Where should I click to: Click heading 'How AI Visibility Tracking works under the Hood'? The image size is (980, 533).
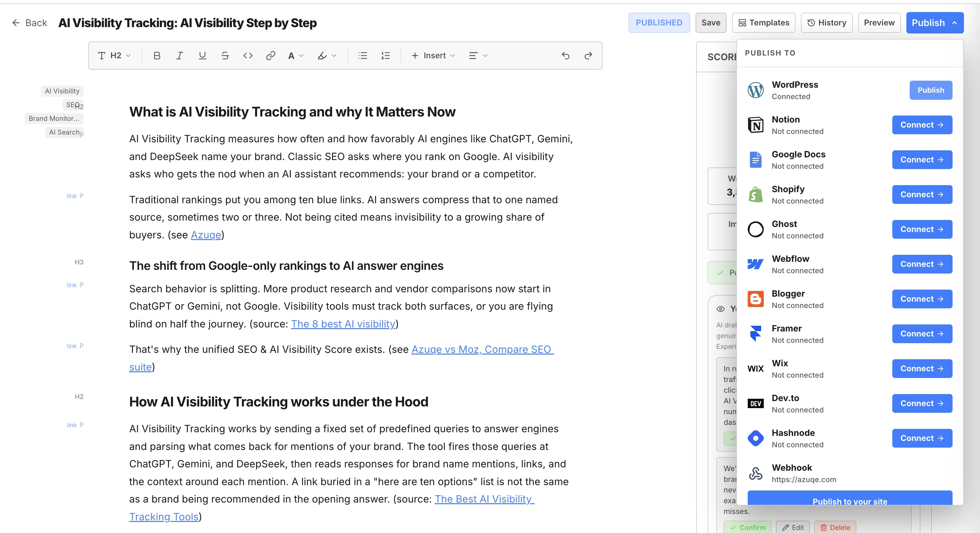click(278, 402)
